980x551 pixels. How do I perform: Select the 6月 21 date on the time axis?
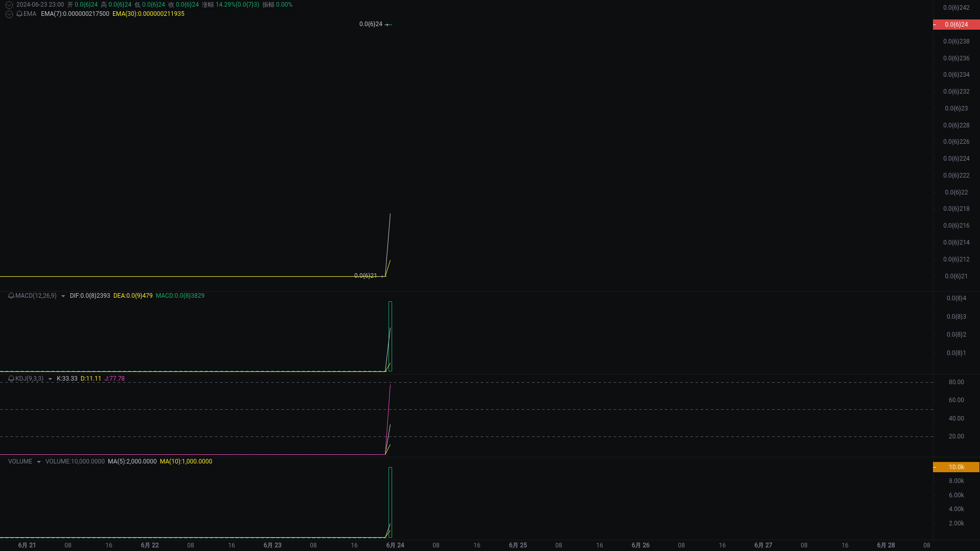tap(27, 545)
